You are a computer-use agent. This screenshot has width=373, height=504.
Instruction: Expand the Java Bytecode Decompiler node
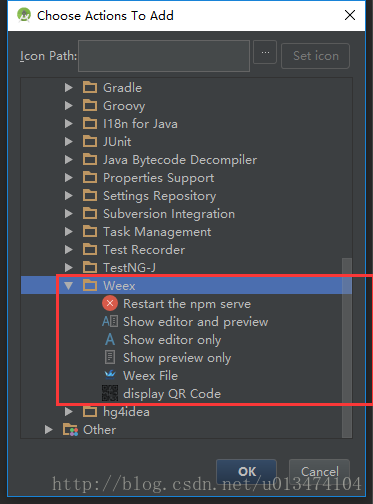[69, 160]
